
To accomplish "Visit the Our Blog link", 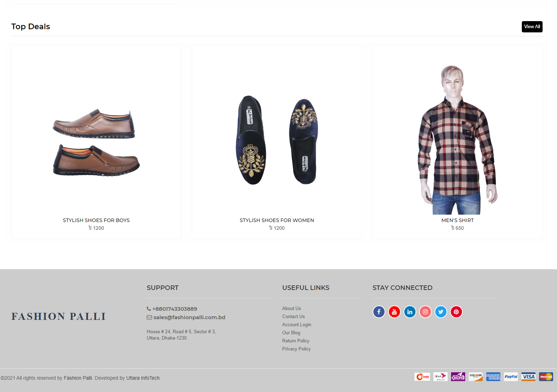I will pyautogui.click(x=291, y=333).
